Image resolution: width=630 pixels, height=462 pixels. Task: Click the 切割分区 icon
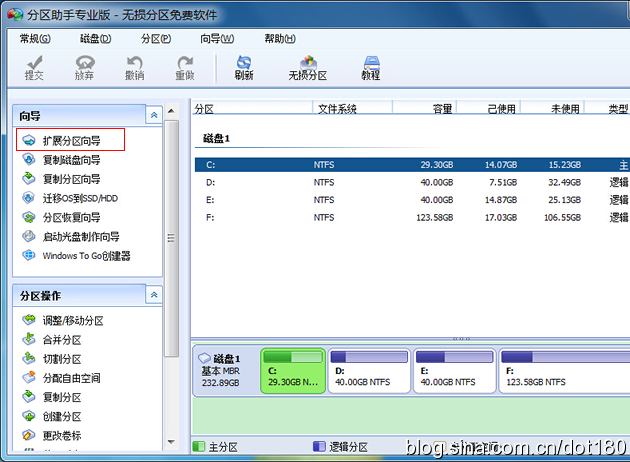tap(29, 358)
